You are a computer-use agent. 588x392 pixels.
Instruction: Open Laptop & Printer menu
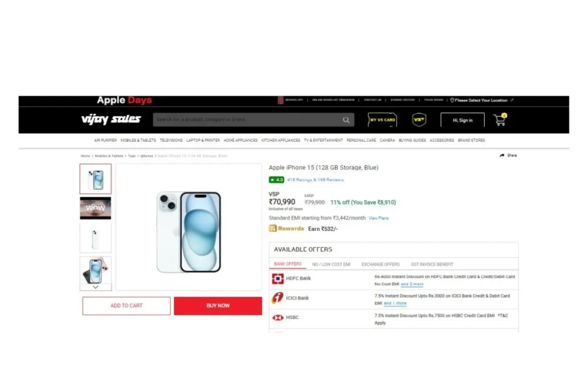tap(203, 140)
